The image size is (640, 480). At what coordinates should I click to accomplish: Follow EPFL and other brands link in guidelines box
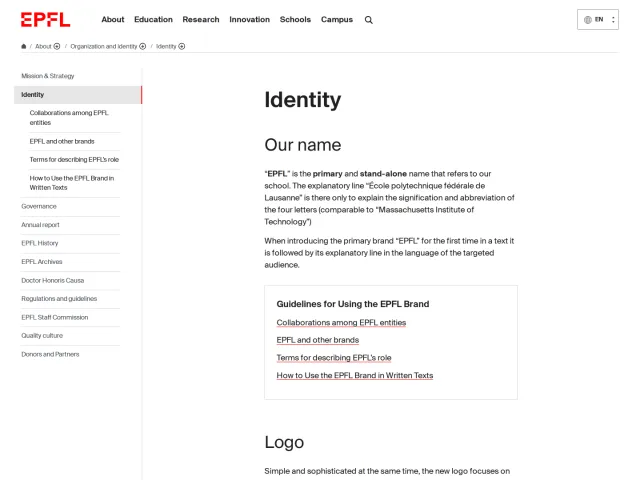[x=318, y=340]
